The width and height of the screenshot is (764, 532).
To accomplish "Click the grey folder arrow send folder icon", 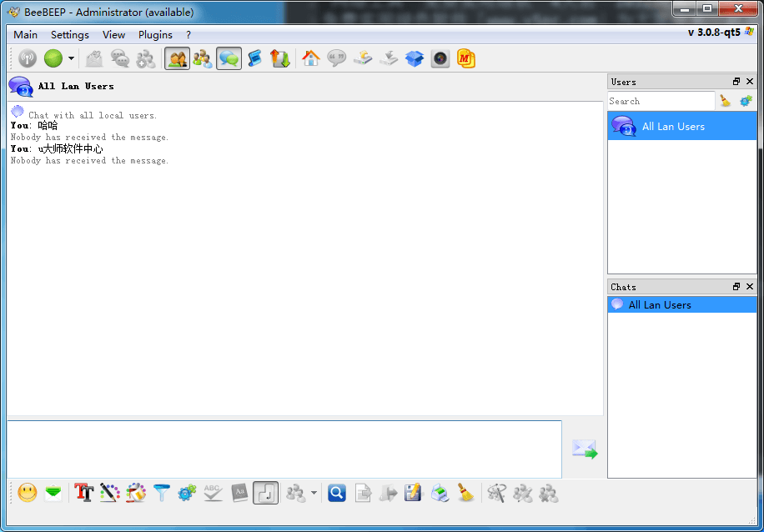I will tap(389, 493).
